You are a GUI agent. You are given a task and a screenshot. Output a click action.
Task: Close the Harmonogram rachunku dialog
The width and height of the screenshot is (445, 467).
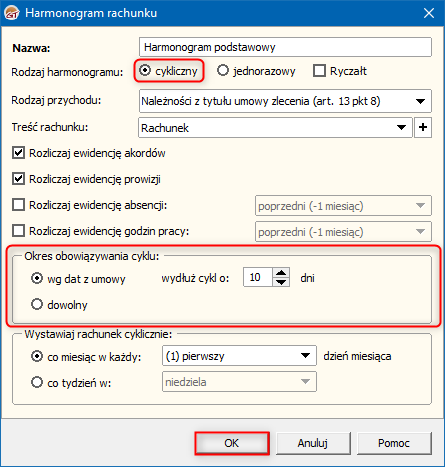pyautogui.click(x=429, y=13)
